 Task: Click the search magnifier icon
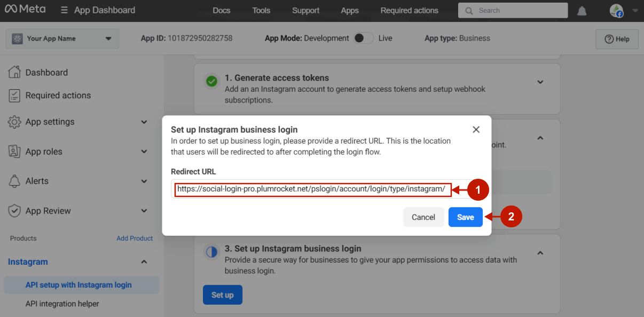pos(469,10)
